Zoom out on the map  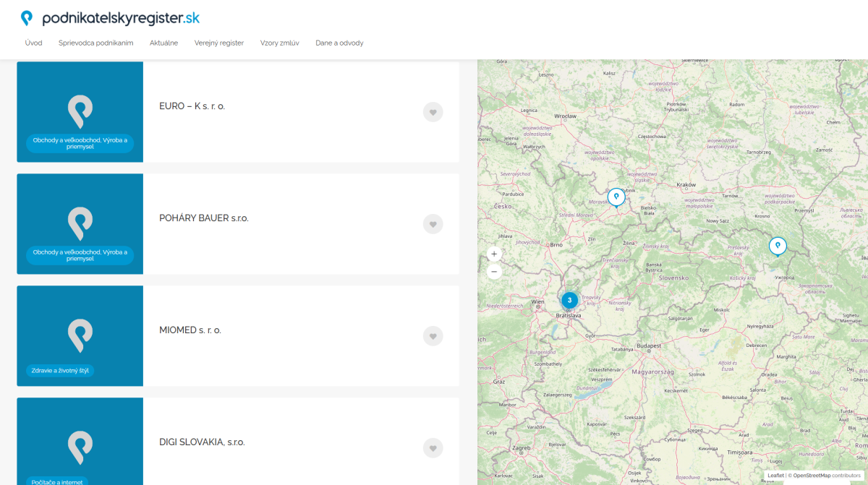[x=494, y=272]
